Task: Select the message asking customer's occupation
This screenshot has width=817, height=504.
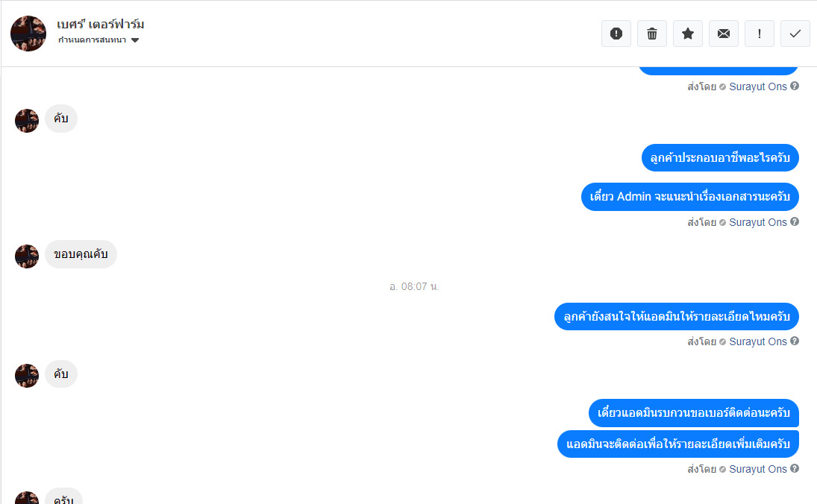Action: [x=720, y=158]
